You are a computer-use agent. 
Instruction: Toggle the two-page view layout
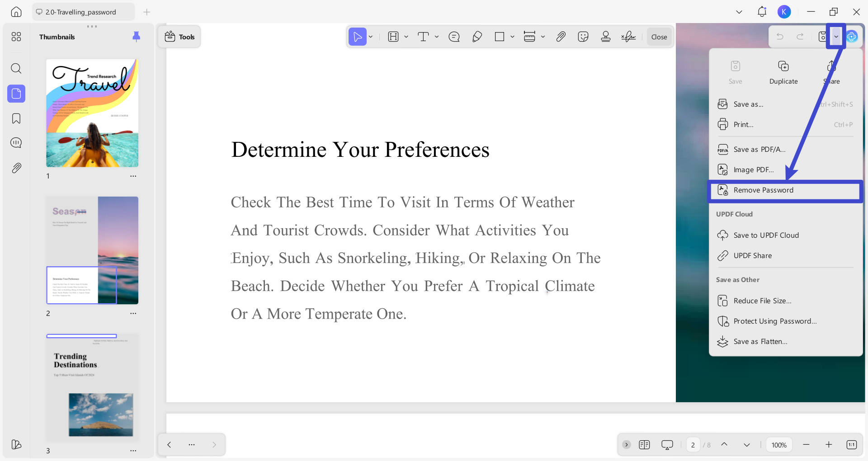[x=644, y=445]
